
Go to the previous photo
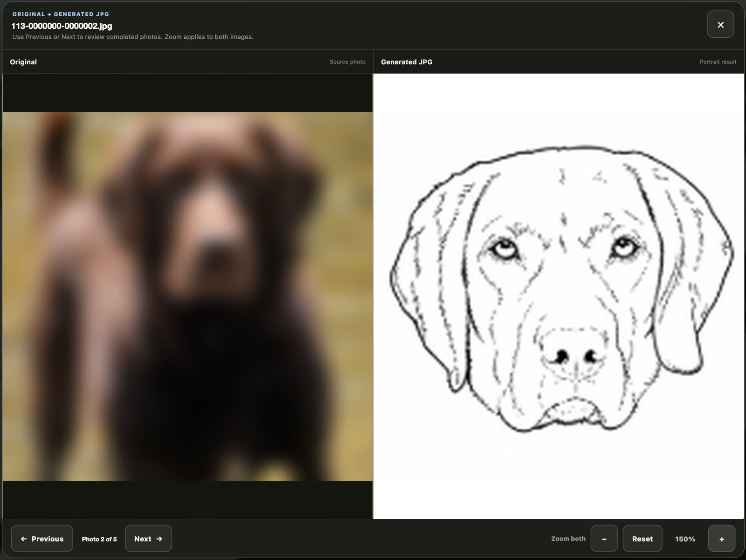[42, 539]
